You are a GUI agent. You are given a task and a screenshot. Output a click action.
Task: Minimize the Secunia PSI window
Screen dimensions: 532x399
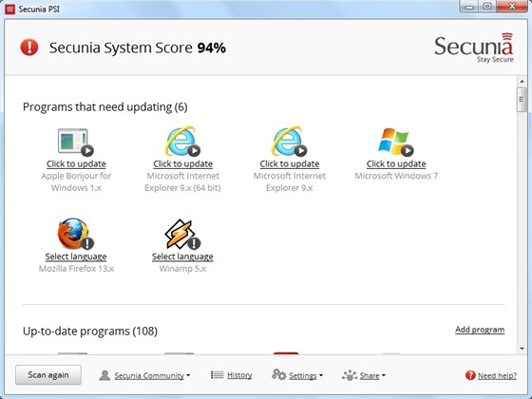point(469,6)
